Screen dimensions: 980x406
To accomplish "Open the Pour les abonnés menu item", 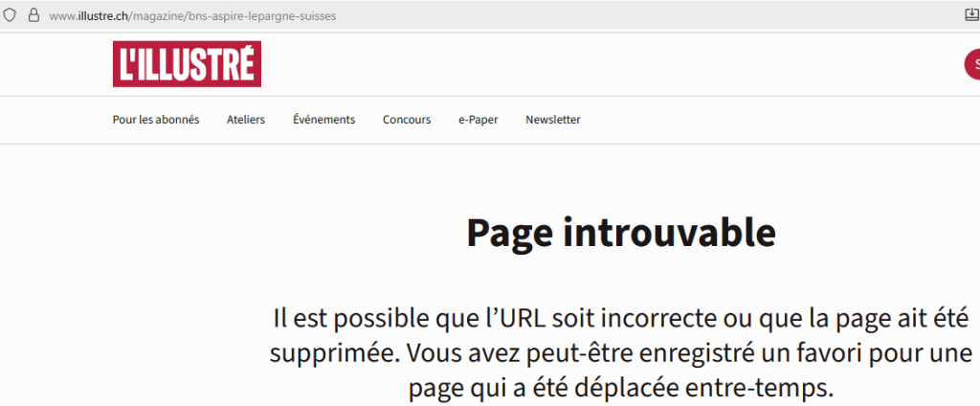I will click(156, 120).
